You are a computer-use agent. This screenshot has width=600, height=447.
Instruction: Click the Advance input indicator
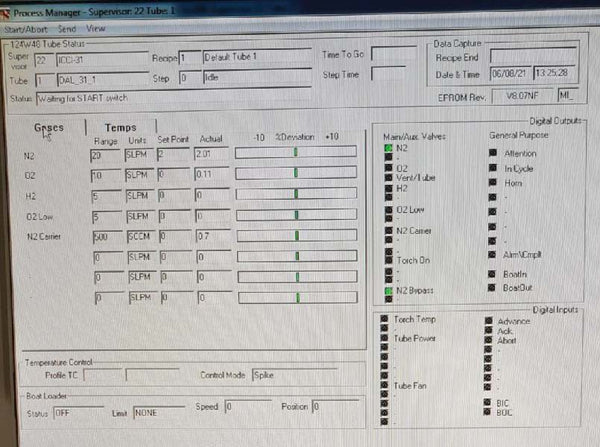(489, 320)
